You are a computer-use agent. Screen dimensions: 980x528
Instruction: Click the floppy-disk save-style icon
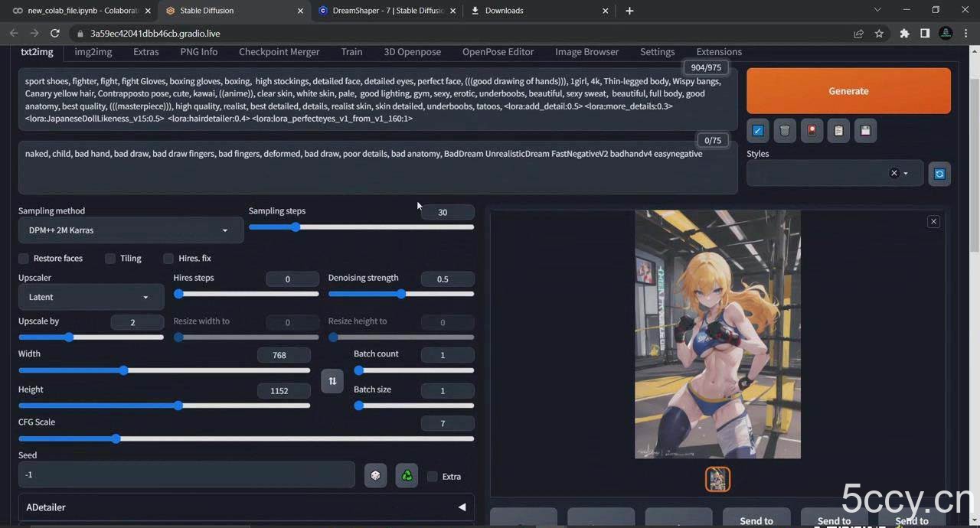(x=865, y=131)
